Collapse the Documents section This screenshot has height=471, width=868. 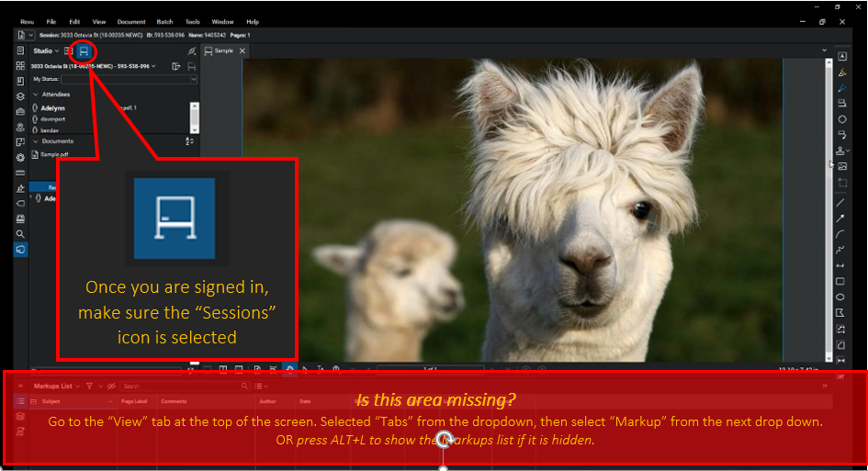pos(36,141)
